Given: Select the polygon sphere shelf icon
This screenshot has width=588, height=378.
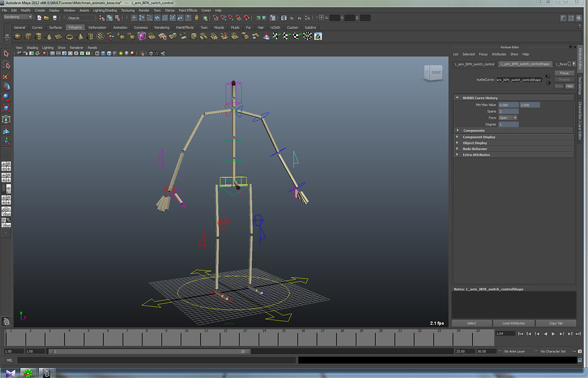Looking at the screenshot, I should [x=19, y=36].
